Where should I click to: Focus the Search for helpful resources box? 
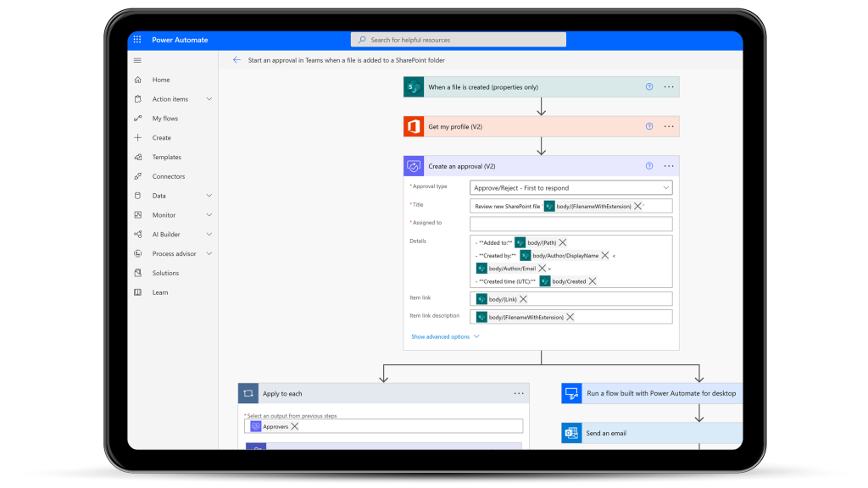pos(459,39)
